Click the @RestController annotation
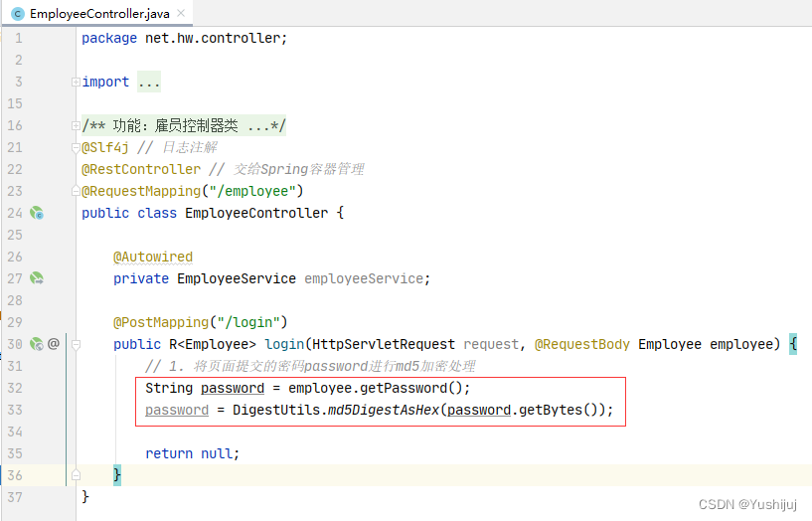 click(x=141, y=169)
